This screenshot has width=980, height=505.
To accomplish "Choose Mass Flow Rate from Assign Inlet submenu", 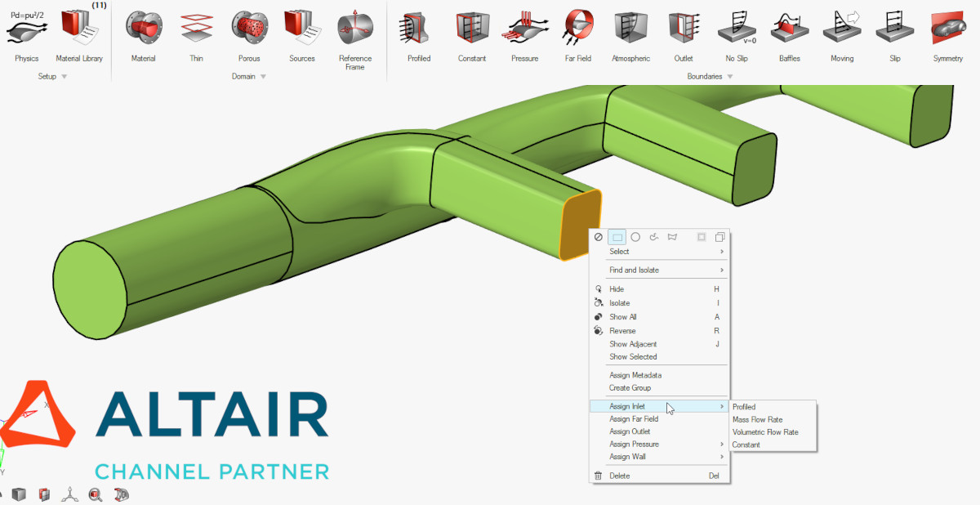I will click(x=758, y=419).
